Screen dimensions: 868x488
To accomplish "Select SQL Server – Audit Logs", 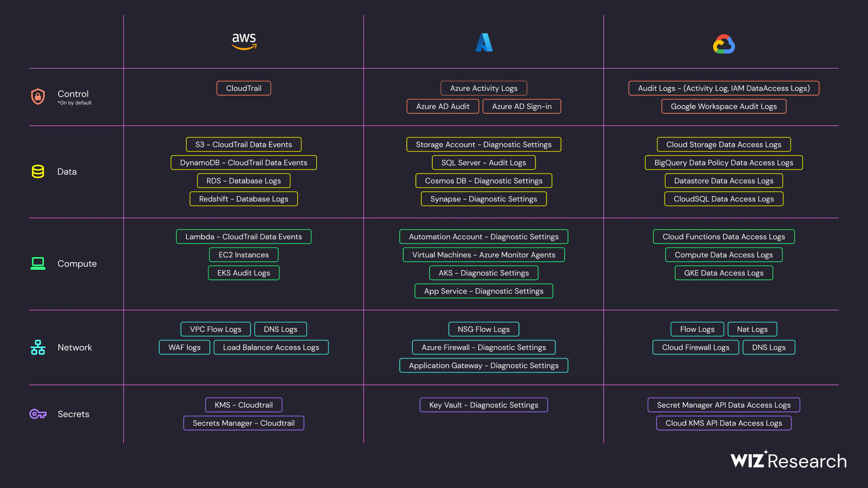I will 484,163.
